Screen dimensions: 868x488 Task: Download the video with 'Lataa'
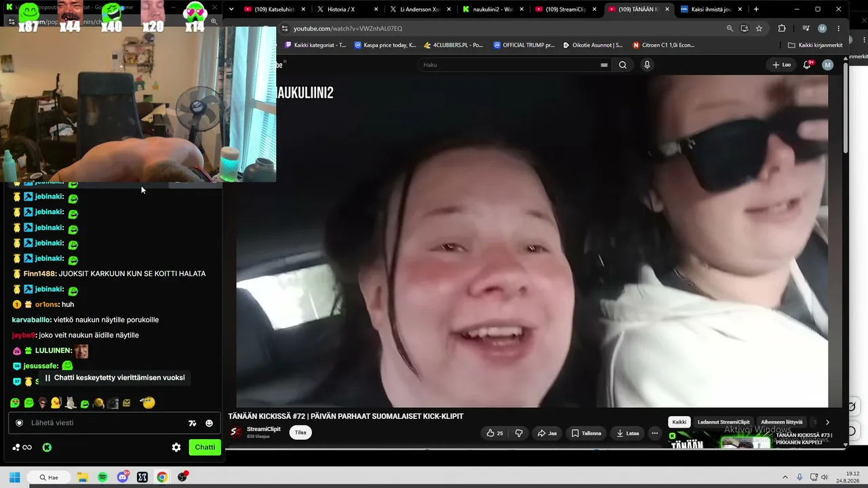tap(628, 433)
